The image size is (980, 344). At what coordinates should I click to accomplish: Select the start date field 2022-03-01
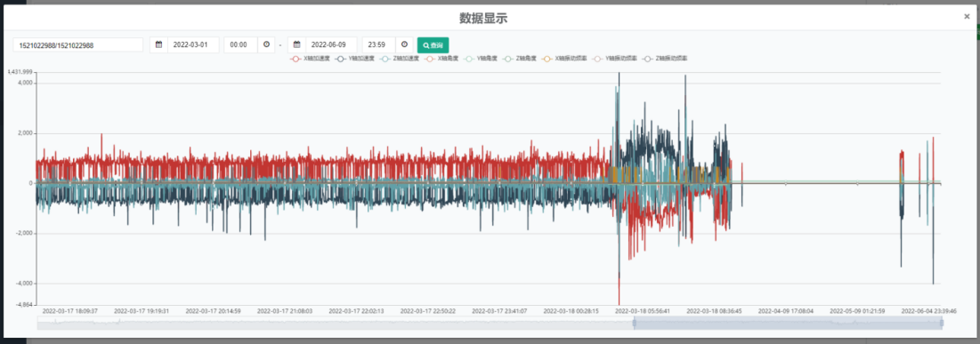tap(193, 45)
